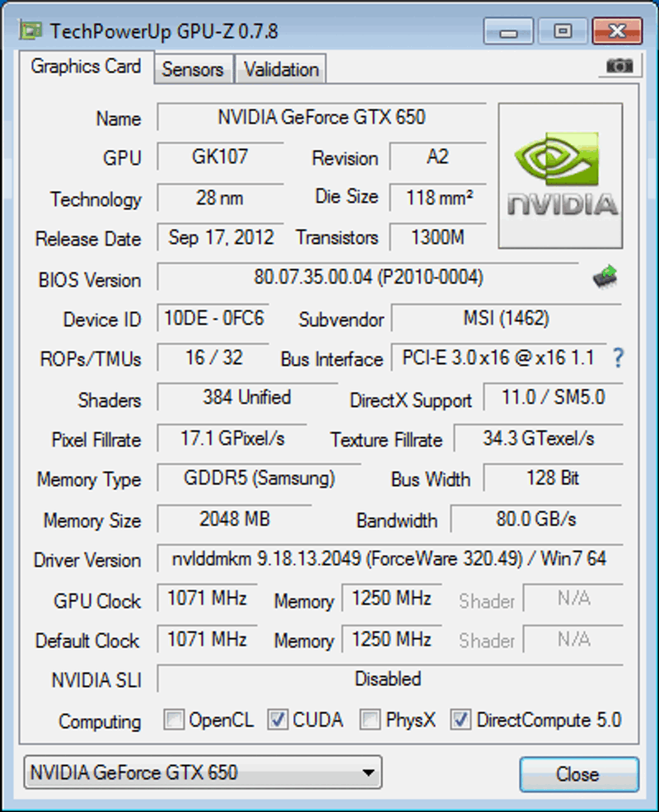Screen dimensions: 659x812
Task: Switch to the Sensors tab
Action: (x=193, y=69)
